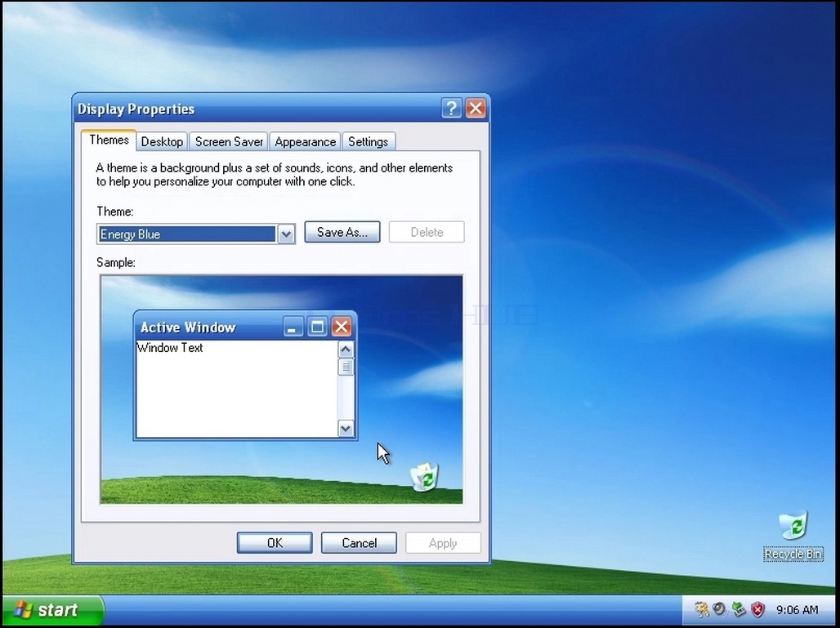
Task: Expand the Theme dropdown arrow
Action: coord(286,234)
